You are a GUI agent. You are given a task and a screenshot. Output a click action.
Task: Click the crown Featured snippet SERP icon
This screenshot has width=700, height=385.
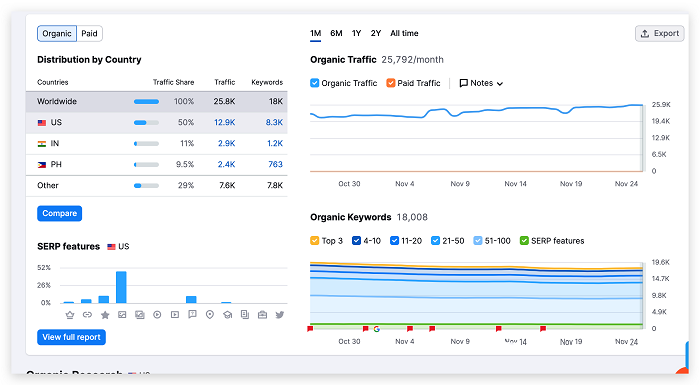coord(70,315)
